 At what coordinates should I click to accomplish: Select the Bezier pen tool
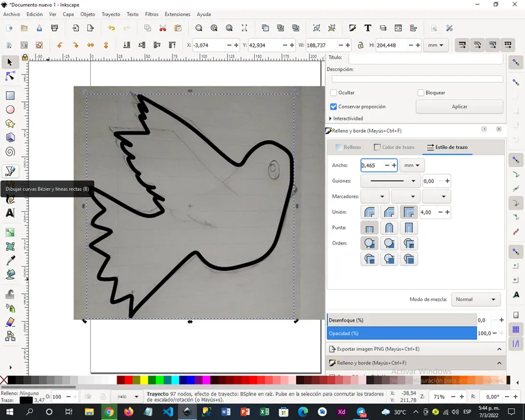click(x=10, y=171)
